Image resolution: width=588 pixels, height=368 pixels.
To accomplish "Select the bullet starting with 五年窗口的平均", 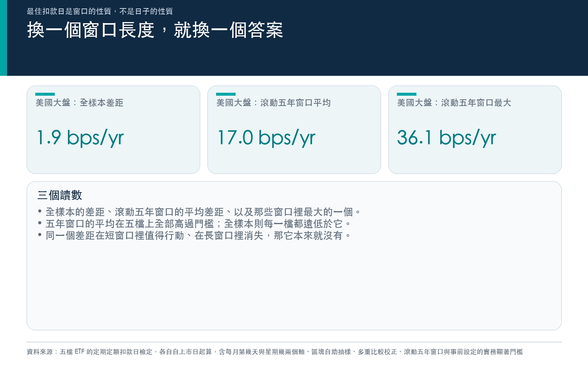I will (x=194, y=224).
